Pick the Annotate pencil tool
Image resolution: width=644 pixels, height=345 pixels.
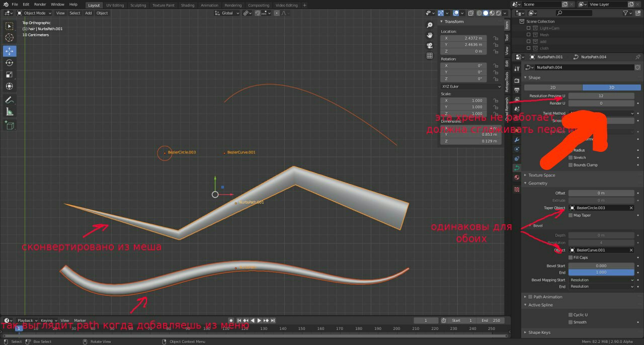pos(10,100)
